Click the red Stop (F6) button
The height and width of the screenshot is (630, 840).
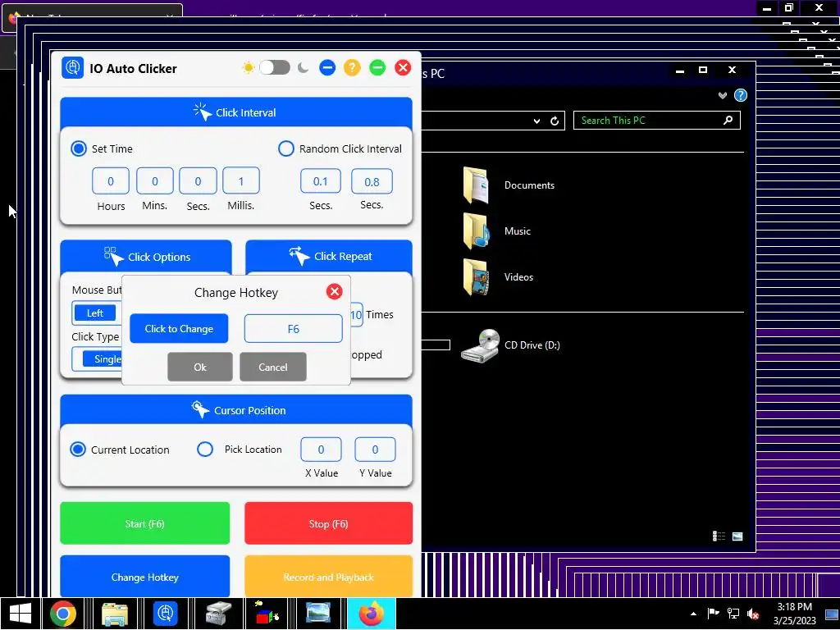click(328, 523)
